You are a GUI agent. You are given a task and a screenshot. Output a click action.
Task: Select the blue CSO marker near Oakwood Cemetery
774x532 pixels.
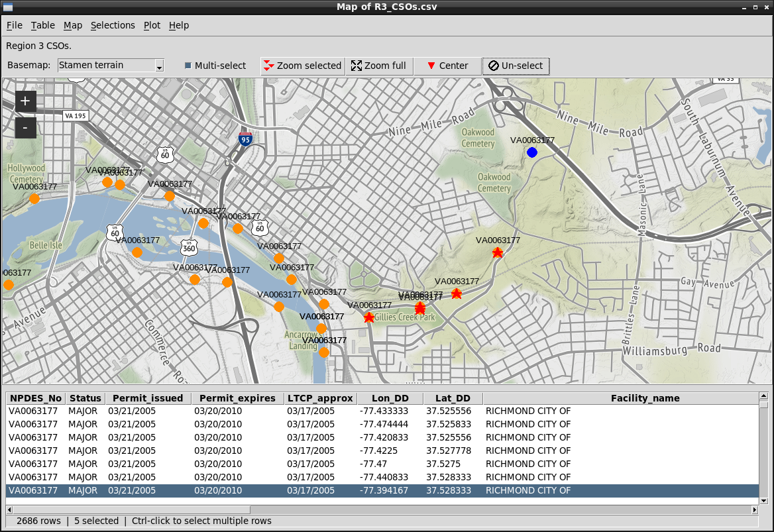(532, 152)
